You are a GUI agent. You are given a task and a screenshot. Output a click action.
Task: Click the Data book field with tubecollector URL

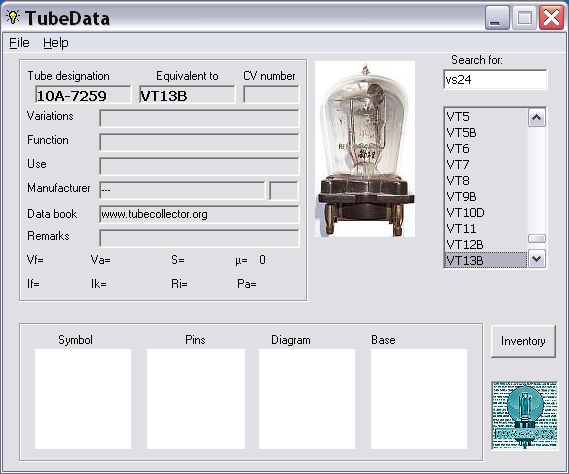[199, 214]
